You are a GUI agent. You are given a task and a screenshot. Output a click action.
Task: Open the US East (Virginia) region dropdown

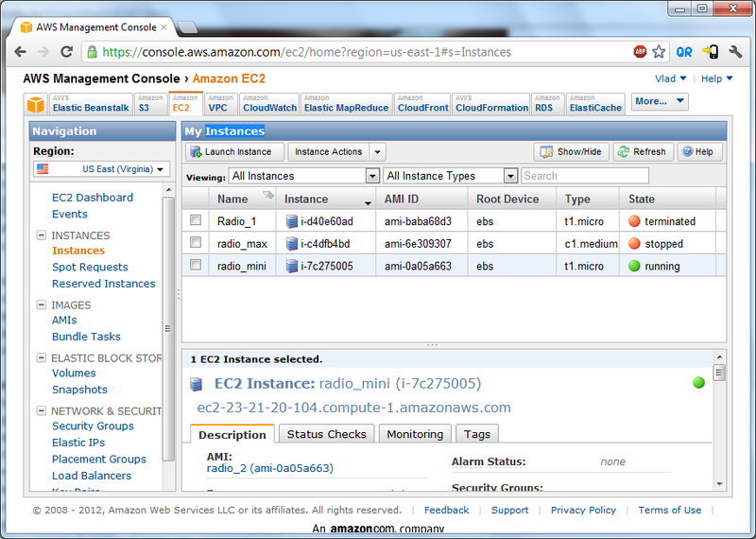pyautogui.click(x=102, y=169)
